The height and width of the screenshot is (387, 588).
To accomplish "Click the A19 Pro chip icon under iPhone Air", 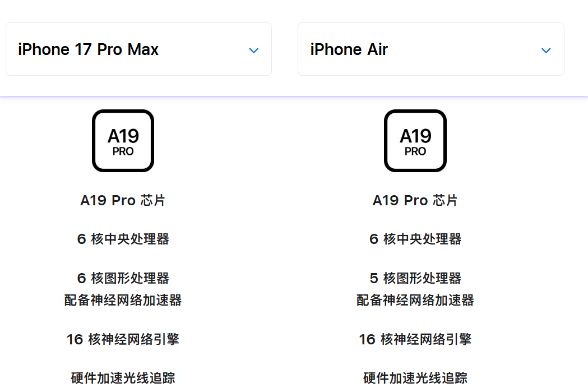I will point(415,141).
